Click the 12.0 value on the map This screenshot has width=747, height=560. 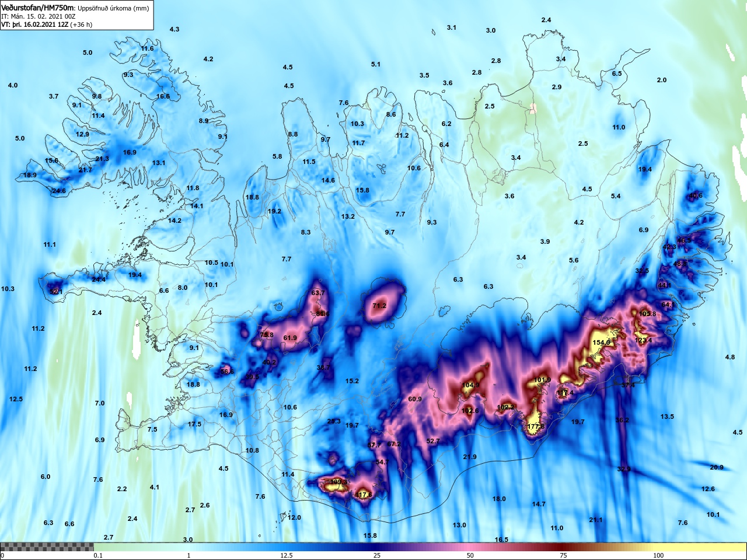(x=294, y=517)
